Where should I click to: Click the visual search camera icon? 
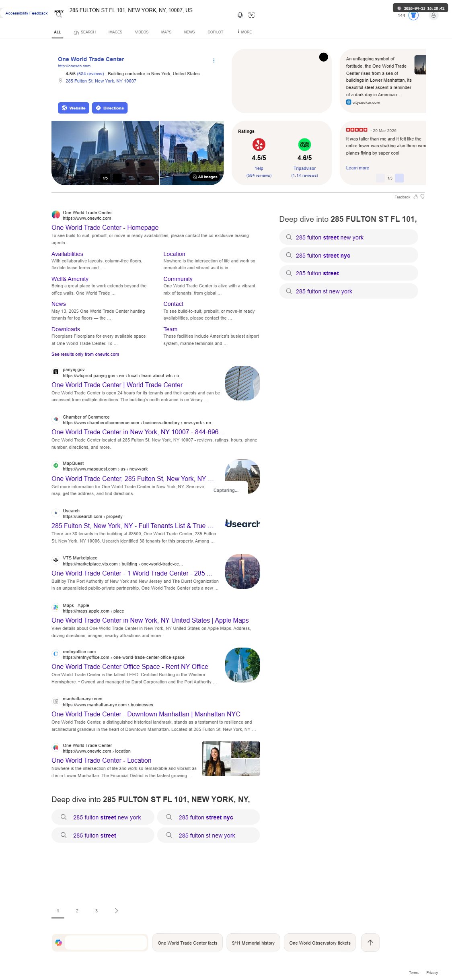point(252,15)
